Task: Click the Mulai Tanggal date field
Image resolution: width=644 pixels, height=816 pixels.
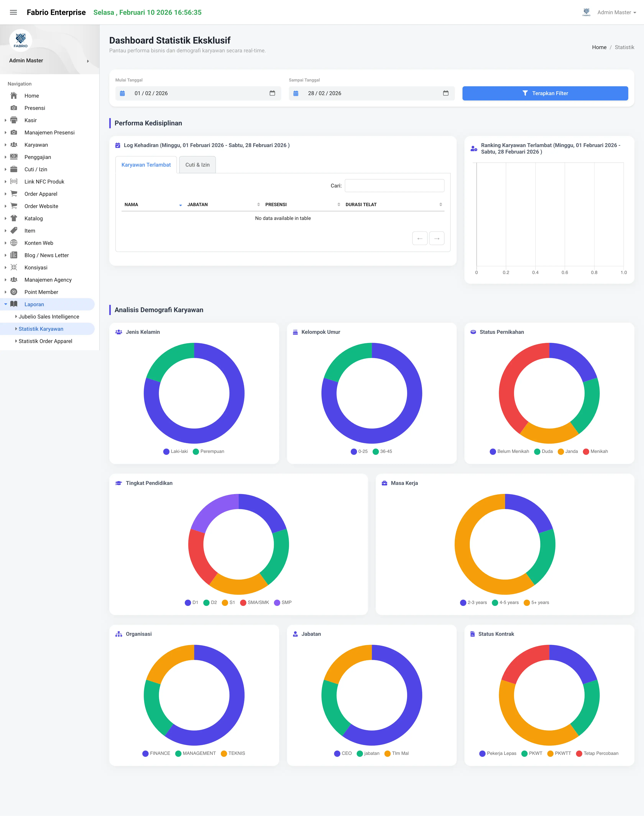Action: [198, 93]
